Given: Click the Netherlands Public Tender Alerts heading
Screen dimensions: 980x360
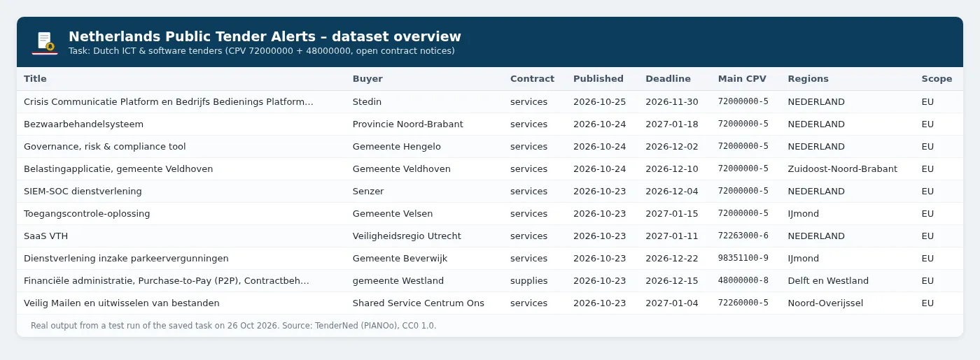Looking at the screenshot, I should pyautogui.click(x=265, y=37).
